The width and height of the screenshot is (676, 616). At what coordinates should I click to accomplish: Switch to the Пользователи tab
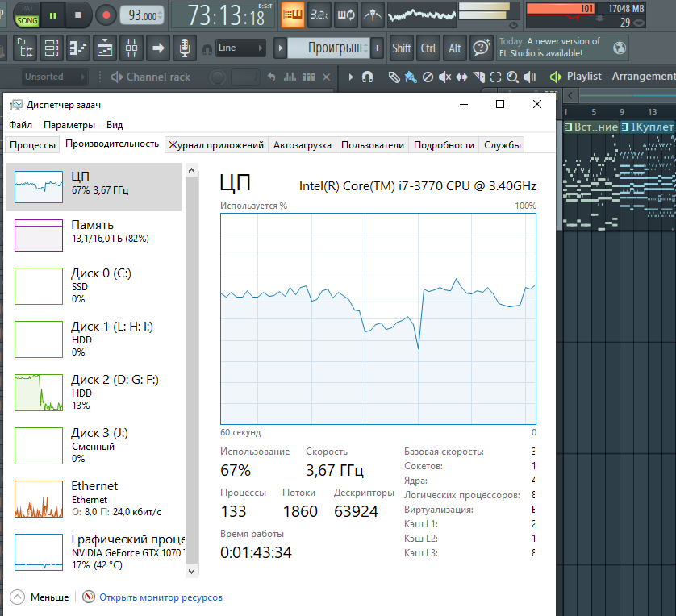pos(373,145)
